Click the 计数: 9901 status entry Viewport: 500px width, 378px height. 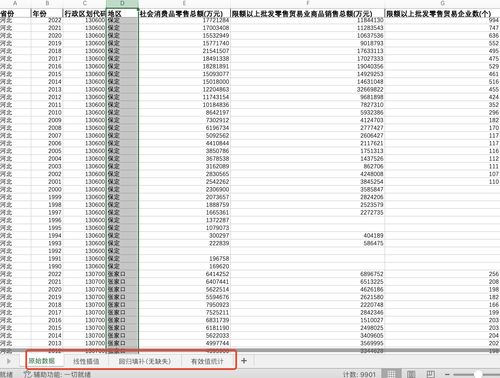[359, 374]
